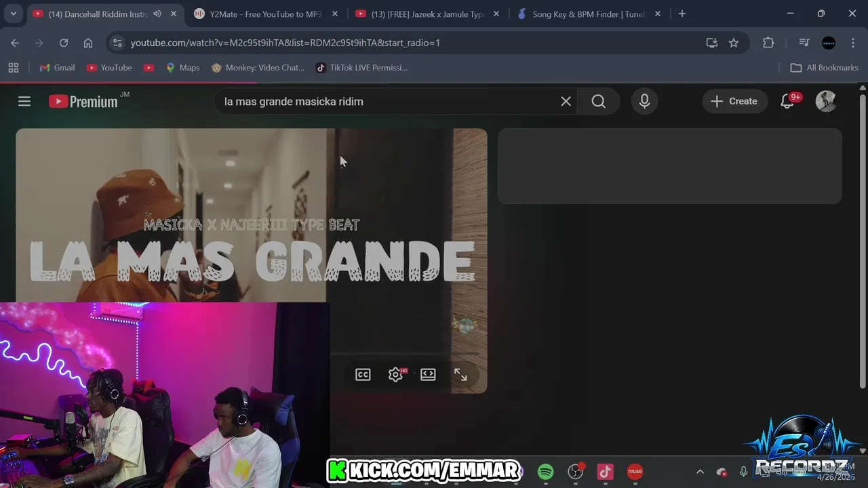
Task: Close the Dancehall Riddim tab
Action: click(x=174, y=14)
